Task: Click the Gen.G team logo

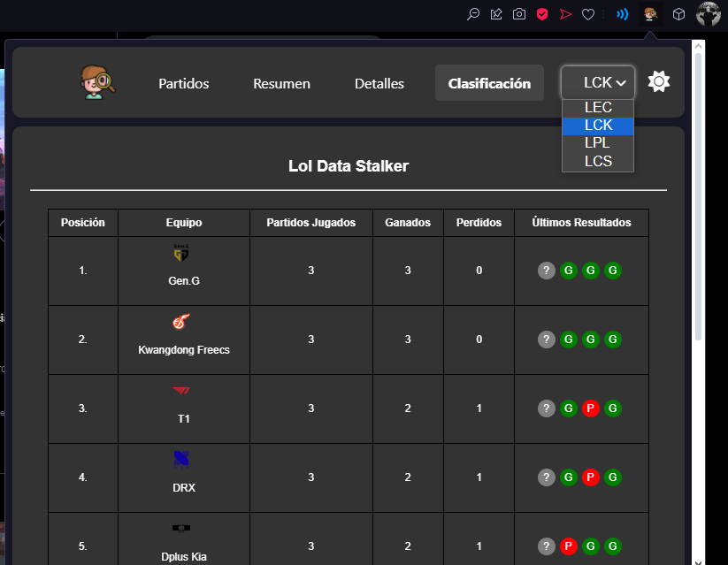Action: tap(181, 253)
